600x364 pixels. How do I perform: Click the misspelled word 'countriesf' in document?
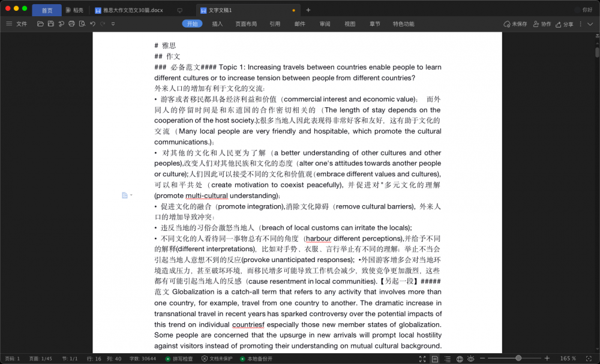tap(248, 324)
